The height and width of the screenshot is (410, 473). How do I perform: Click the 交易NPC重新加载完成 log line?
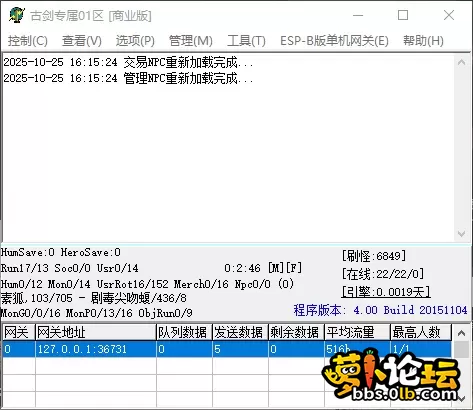128,62
